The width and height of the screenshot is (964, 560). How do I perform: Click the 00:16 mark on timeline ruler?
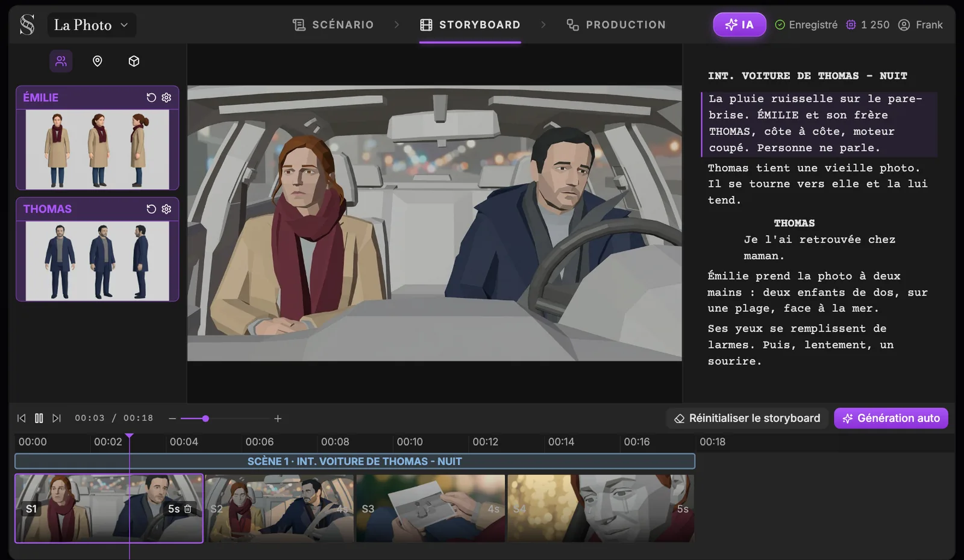point(637,441)
